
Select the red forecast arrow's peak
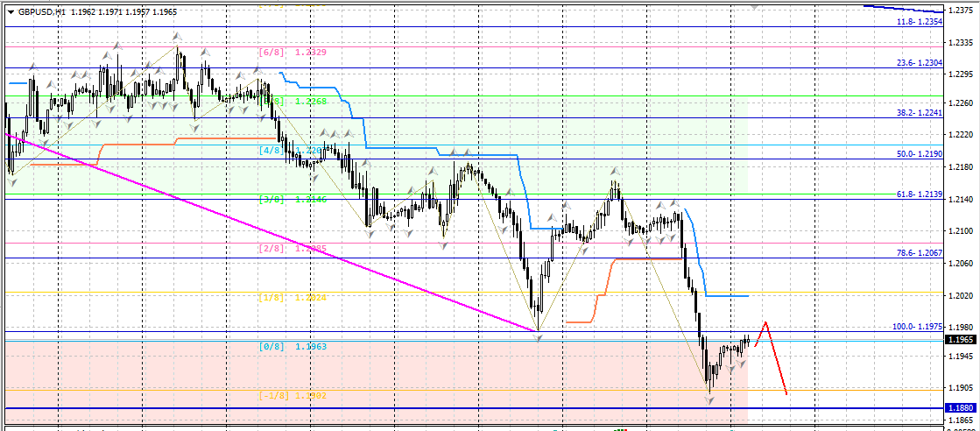point(766,322)
